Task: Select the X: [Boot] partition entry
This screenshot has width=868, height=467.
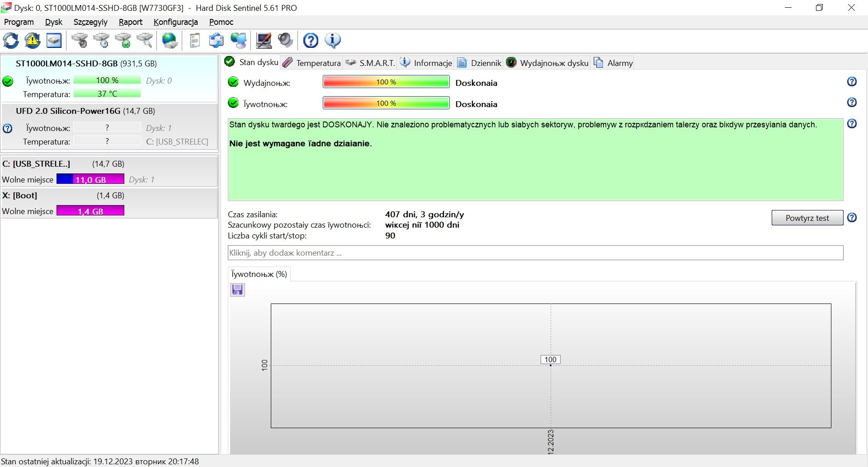Action: 109,203
